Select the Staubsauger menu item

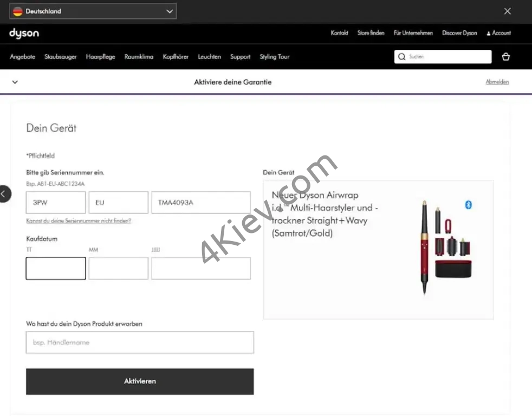(x=60, y=57)
